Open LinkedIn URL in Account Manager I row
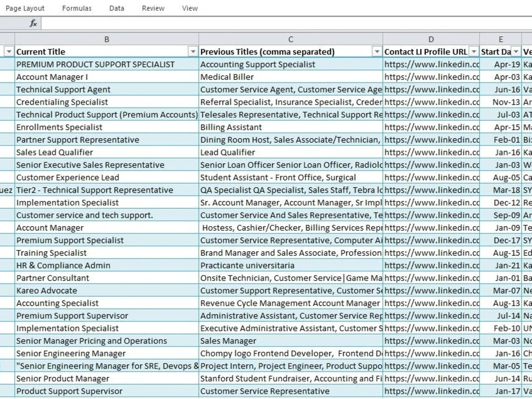 [x=431, y=77]
